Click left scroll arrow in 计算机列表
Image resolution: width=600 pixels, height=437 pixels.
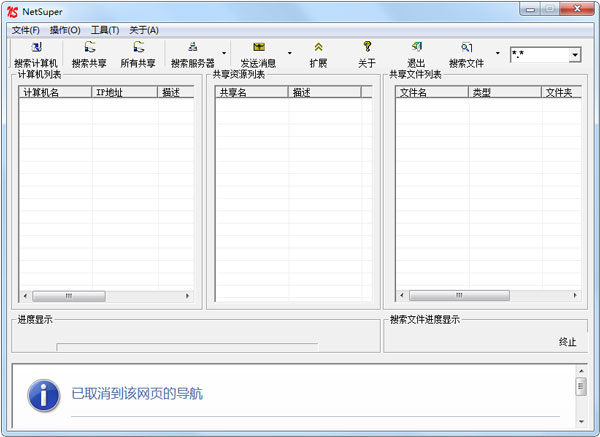(x=25, y=296)
